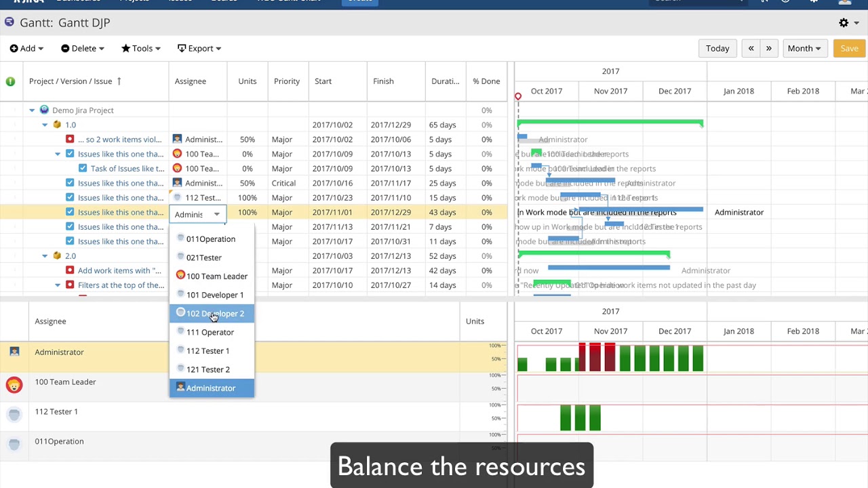
Task: Select 121 Tester 2 from the assignee list
Action: (212, 369)
